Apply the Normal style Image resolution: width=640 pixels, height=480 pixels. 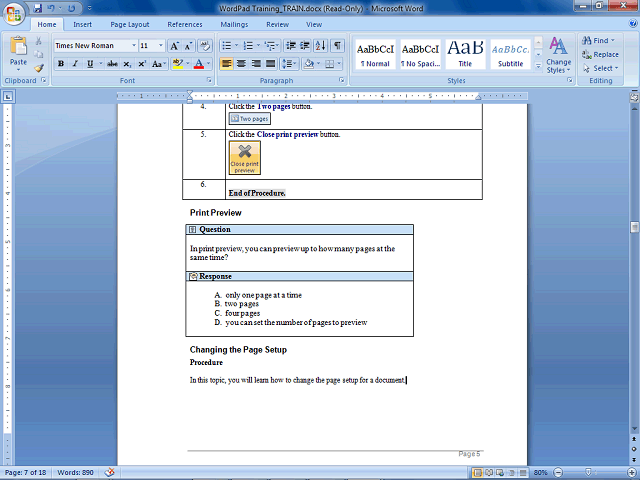click(x=375, y=55)
